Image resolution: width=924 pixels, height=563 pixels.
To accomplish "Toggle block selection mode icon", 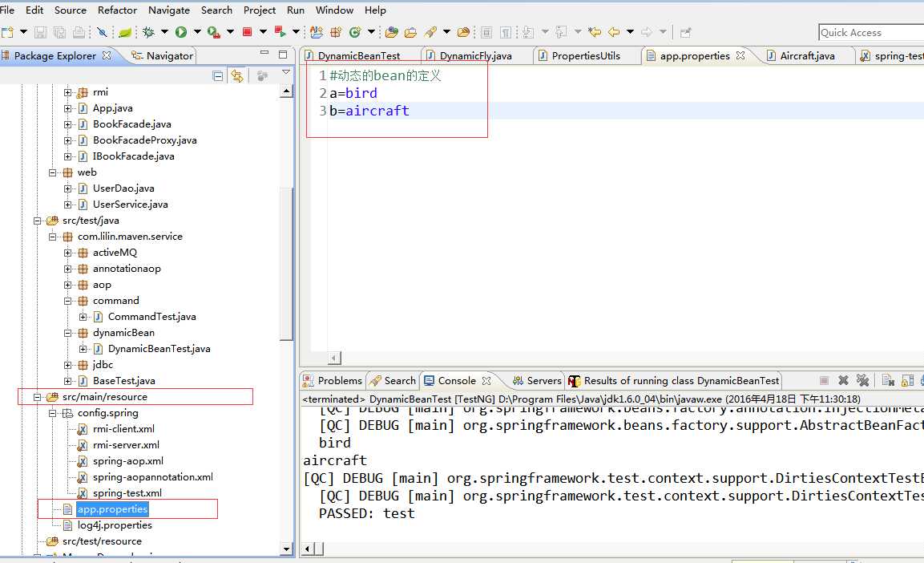I will coord(486,32).
